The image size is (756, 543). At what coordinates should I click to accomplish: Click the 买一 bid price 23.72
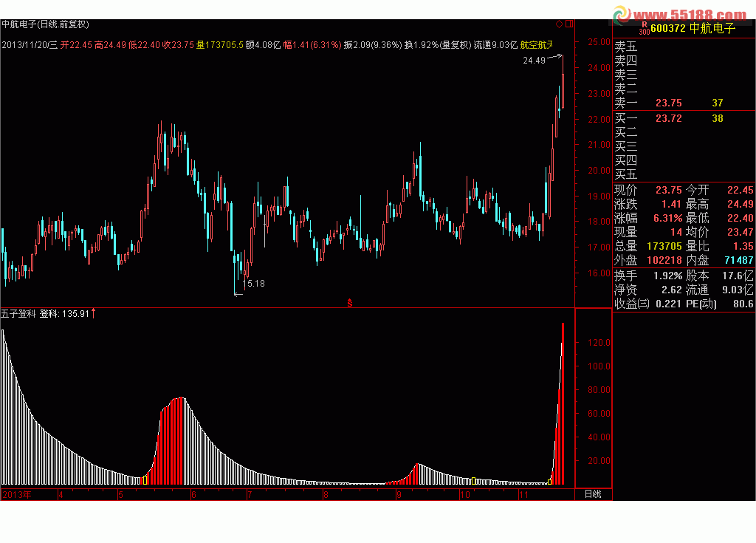pyautogui.click(x=669, y=118)
